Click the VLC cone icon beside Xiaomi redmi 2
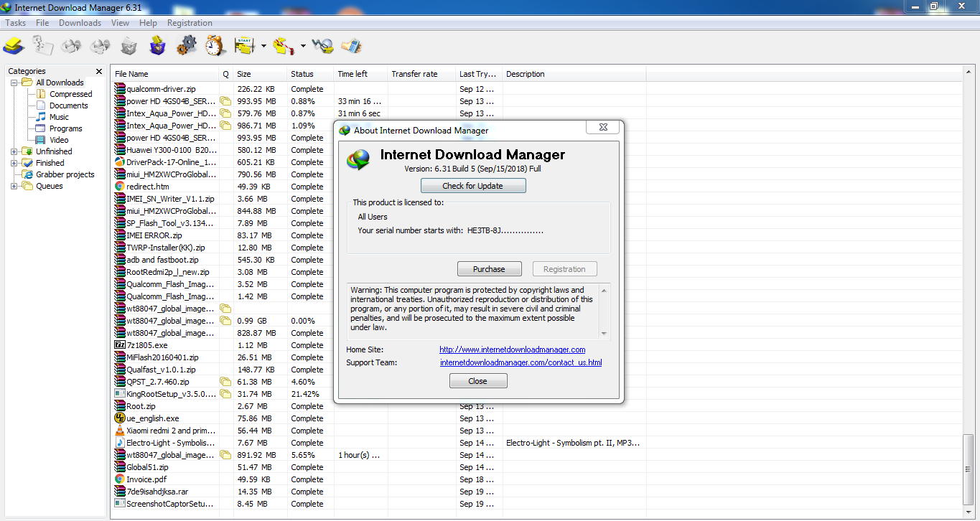Screen dimensions: 980x521 120,431
